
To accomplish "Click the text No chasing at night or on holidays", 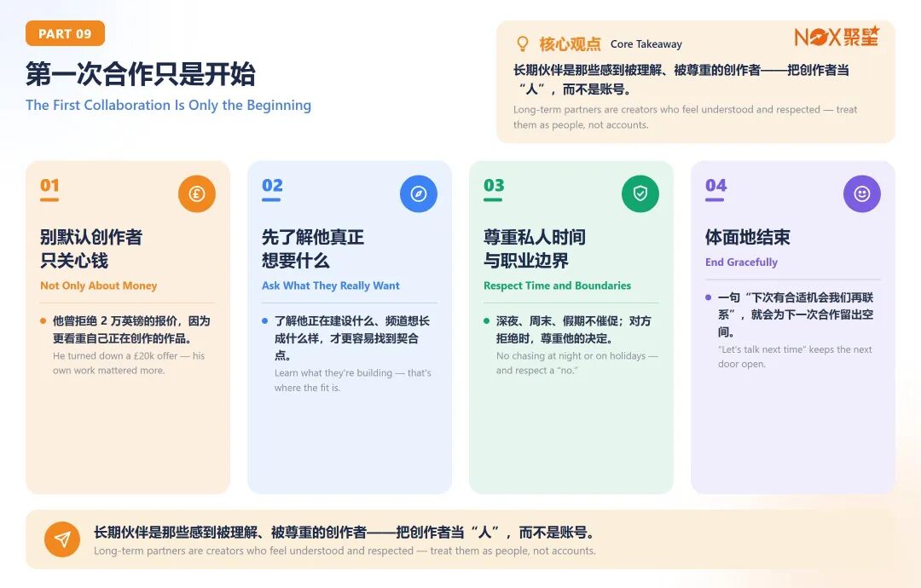I will (576, 363).
